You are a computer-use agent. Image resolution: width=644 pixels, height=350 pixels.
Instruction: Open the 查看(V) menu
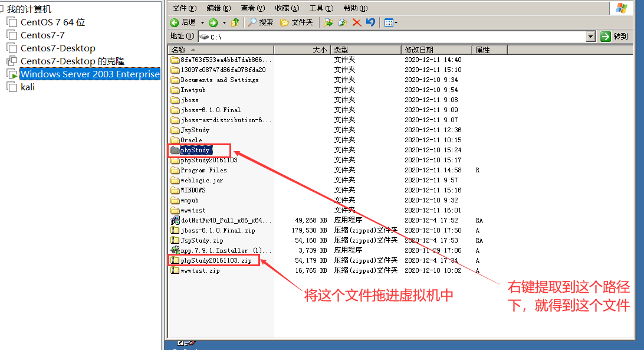[252, 8]
